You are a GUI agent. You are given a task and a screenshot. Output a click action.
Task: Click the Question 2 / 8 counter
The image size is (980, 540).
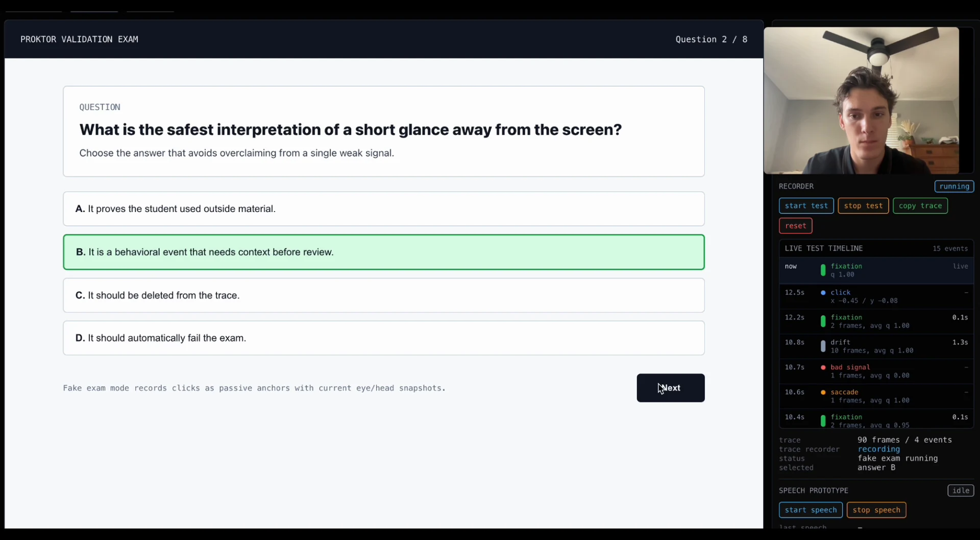click(711, 39)
